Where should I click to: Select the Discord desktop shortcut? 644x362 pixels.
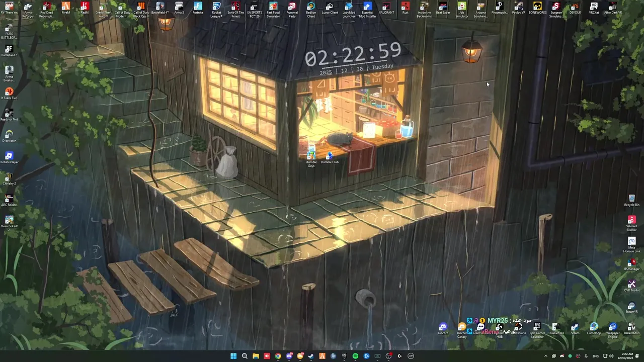coord(443,329)
